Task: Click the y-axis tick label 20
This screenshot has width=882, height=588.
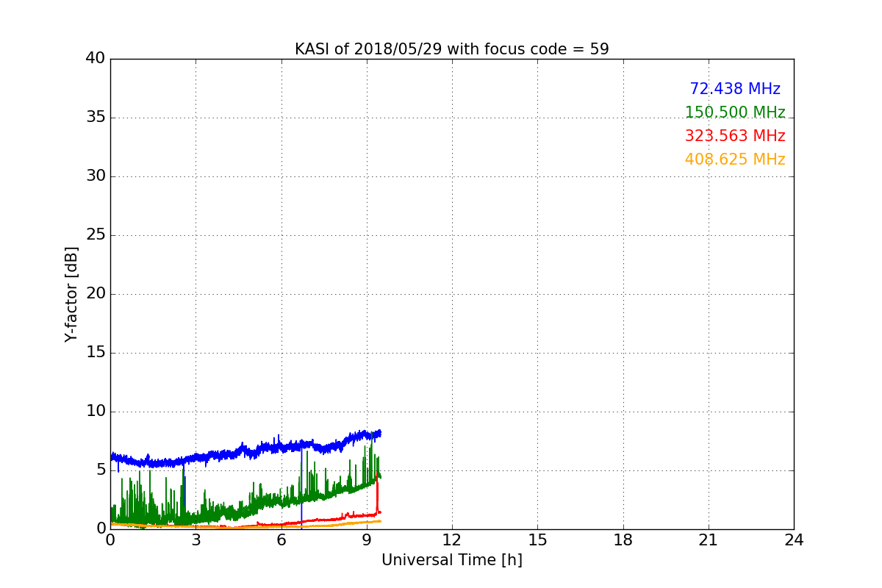Action: point(96,294)
